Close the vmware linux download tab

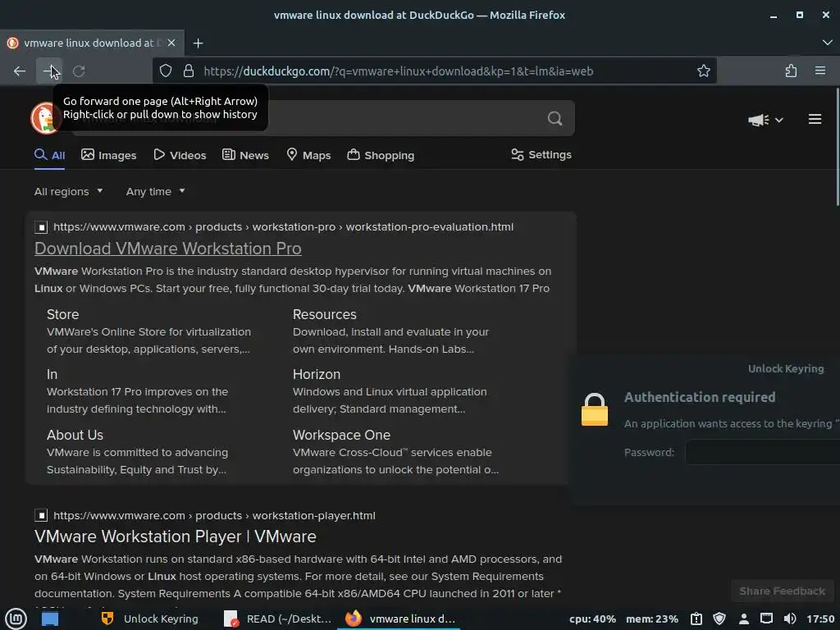[x=171, y=43]
